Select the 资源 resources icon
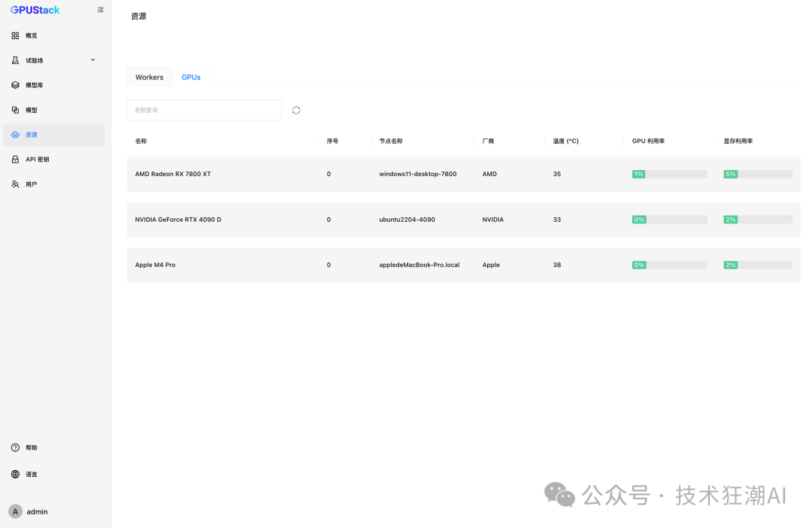Screen dimensions: 812x528 15,135
